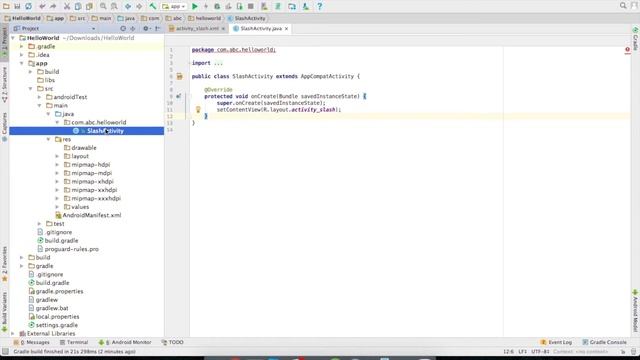The height and width of the screenshot is (360, 640).
Task: Expand the .idea folder node
Action: 22,55
